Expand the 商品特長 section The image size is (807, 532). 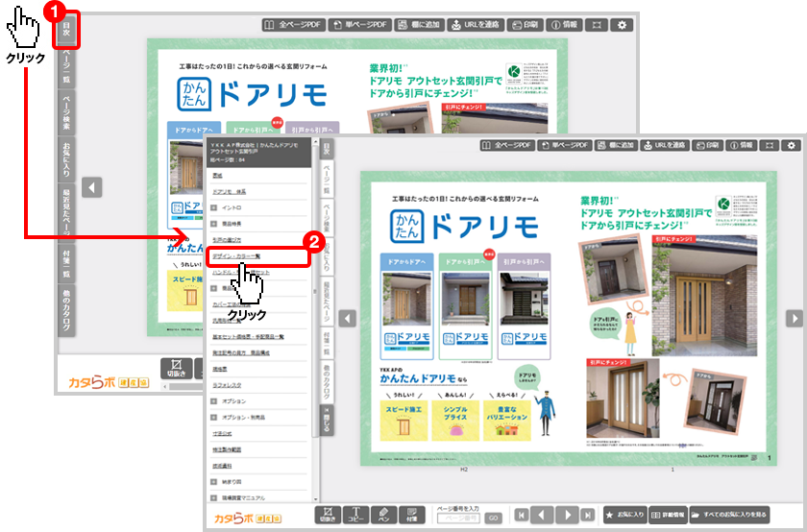pyautogui.click(x=214, y=222)
